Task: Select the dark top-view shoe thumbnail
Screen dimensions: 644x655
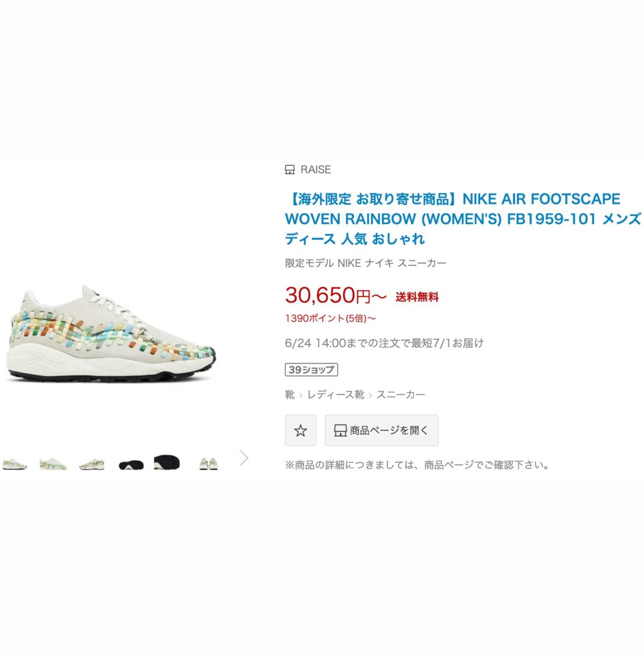Action: click(x=131, y=465)
